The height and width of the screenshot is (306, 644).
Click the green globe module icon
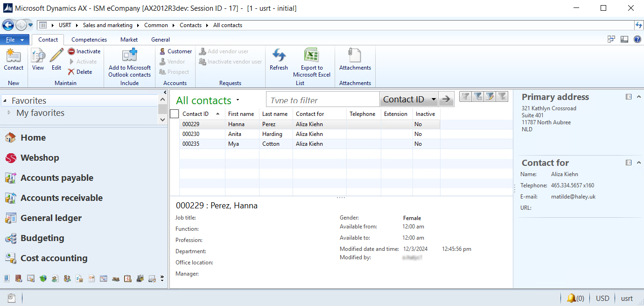tap(43, 278)
